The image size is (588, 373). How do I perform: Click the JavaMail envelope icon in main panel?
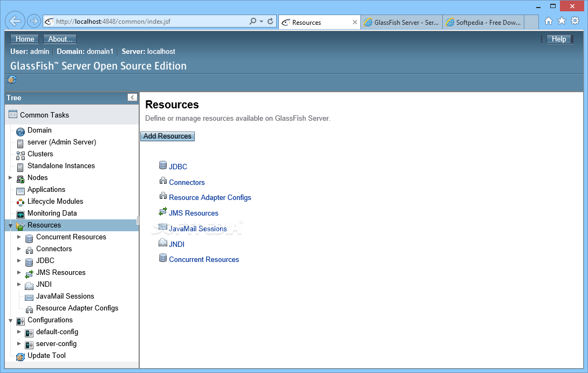163,227
